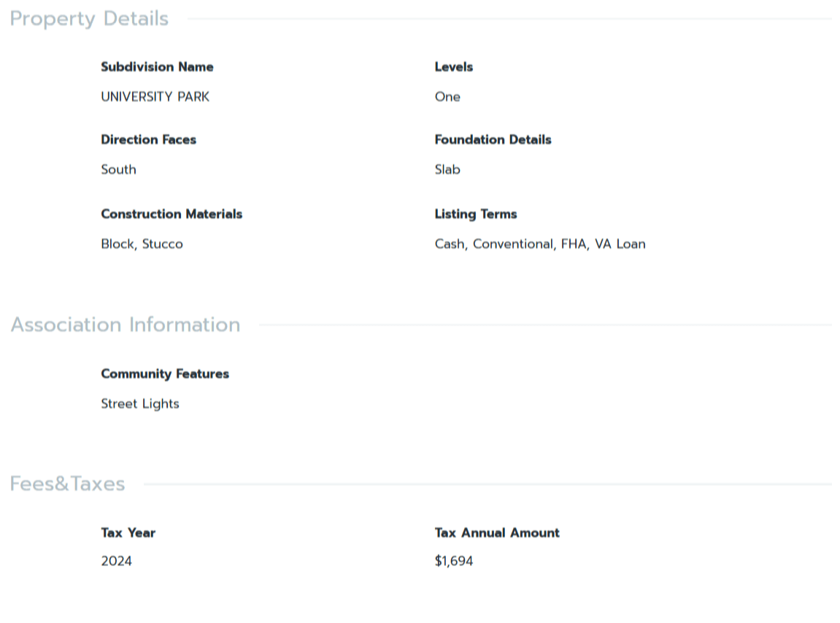Click the Direction Faces label

(x=148, y=140)
